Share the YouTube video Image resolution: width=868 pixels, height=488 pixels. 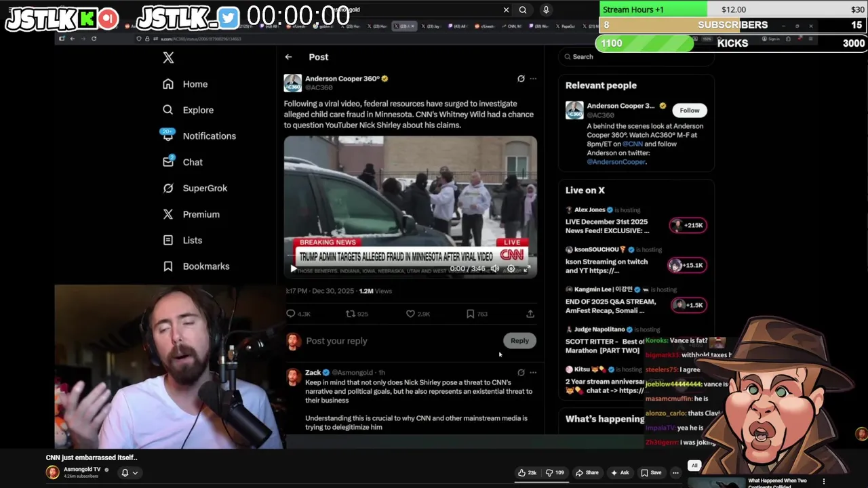click(587, 473)
